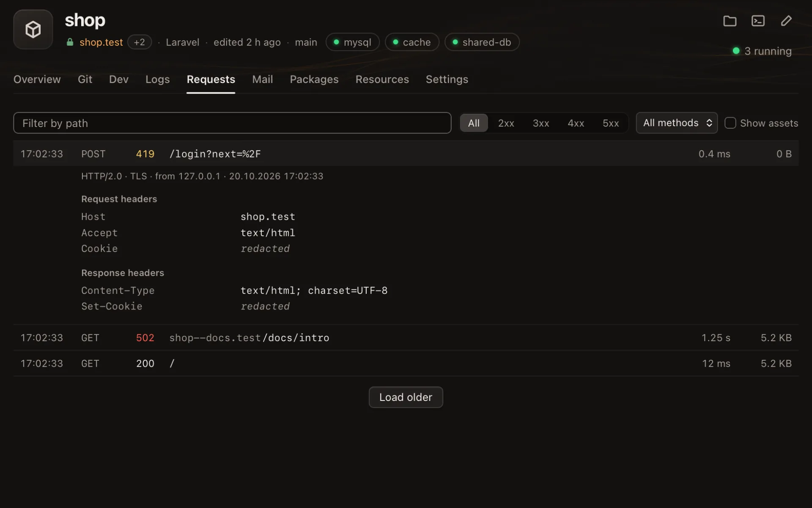Screen dimensions: 812x508
Task: Switch to the Overview tab
Action: [x=37, y=79]
